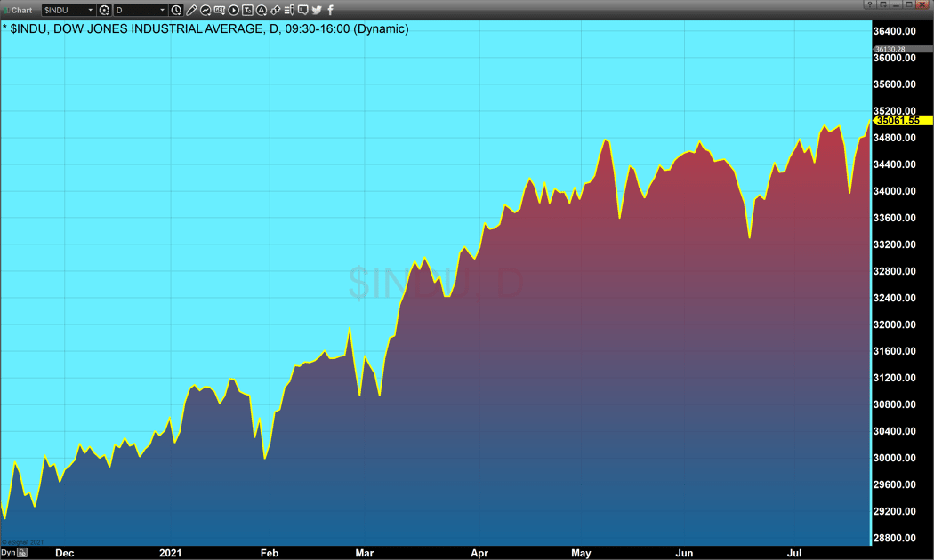Click the May label on time axis

click(581, 554)
